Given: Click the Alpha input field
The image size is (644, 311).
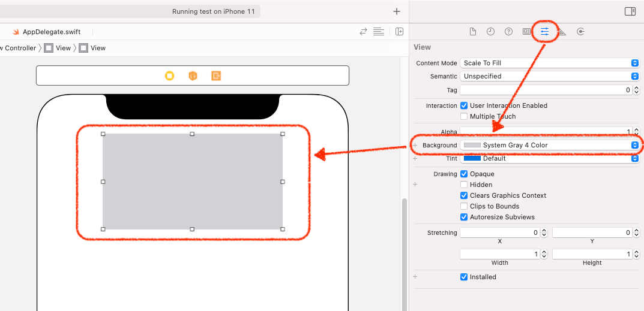Looking at the screenshot, I should 546,132.
